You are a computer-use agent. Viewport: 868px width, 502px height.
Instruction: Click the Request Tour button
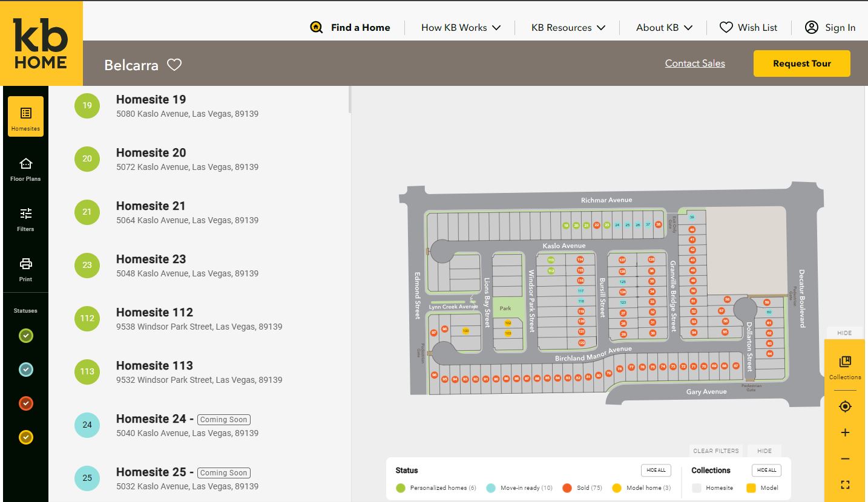point(802,64)
